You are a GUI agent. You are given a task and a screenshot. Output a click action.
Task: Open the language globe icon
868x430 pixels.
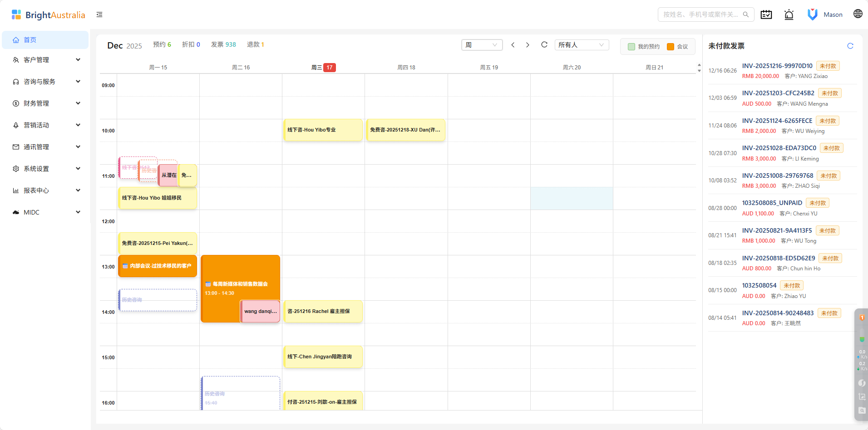click(x=857, y=14)
